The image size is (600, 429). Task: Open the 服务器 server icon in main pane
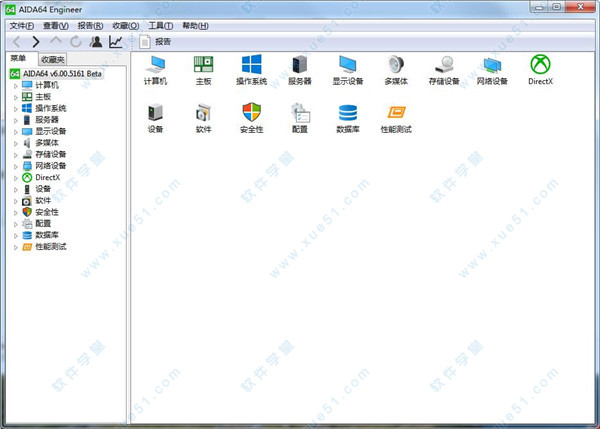click(300, 70)
